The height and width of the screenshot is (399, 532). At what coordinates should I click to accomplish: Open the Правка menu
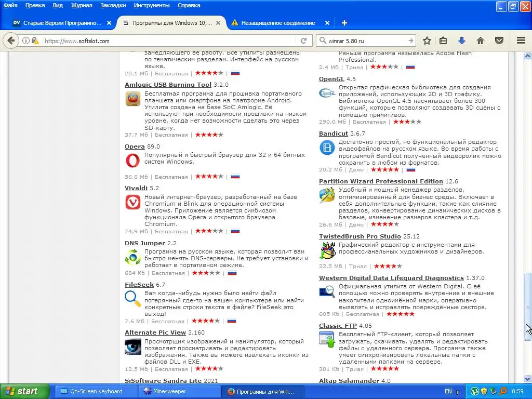pos(35,5)
